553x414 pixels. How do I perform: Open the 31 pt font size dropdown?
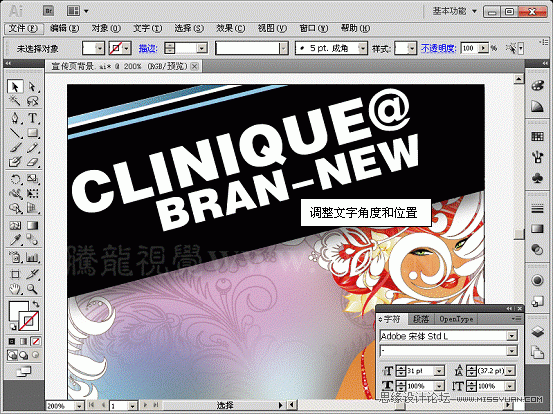click(439, 371)
